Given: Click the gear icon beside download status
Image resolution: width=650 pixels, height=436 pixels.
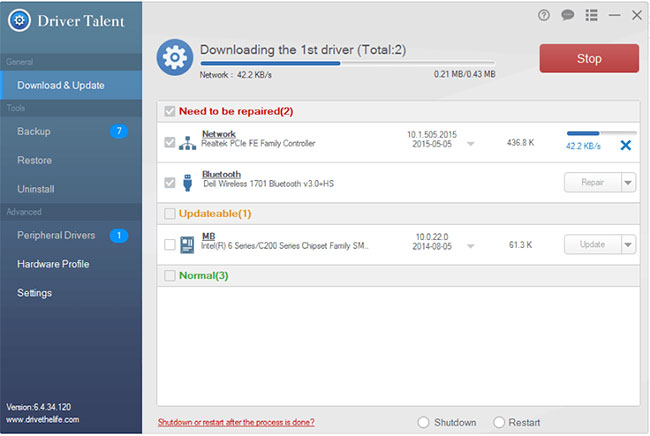Looking at the screenshot, I should point(176,57).
